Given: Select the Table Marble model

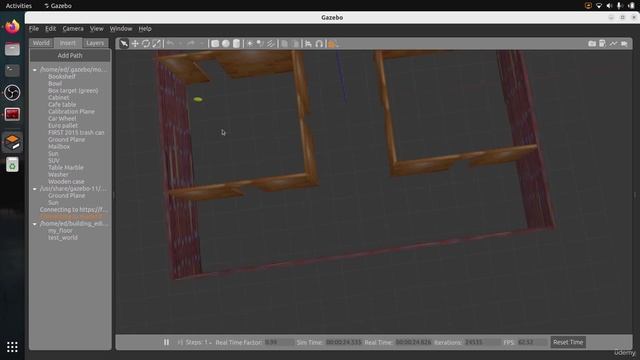Looking at the screenshot, I should point(66,167).
